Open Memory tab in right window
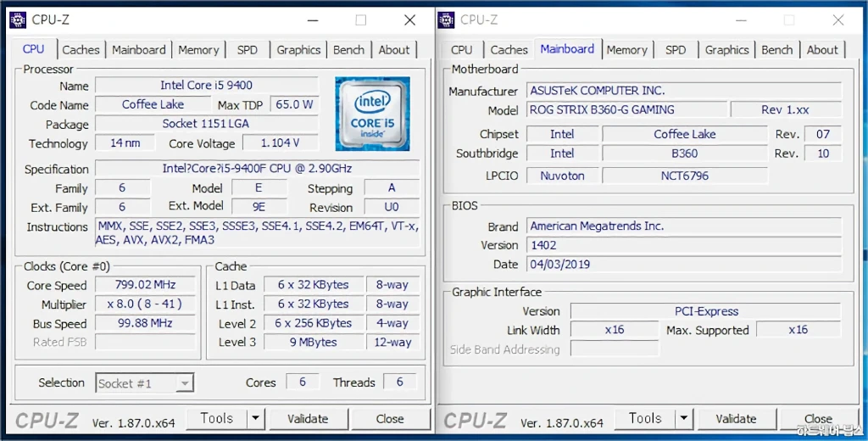Image resolution: width=868 pixels, height=441 pixels. click(627, 50)
